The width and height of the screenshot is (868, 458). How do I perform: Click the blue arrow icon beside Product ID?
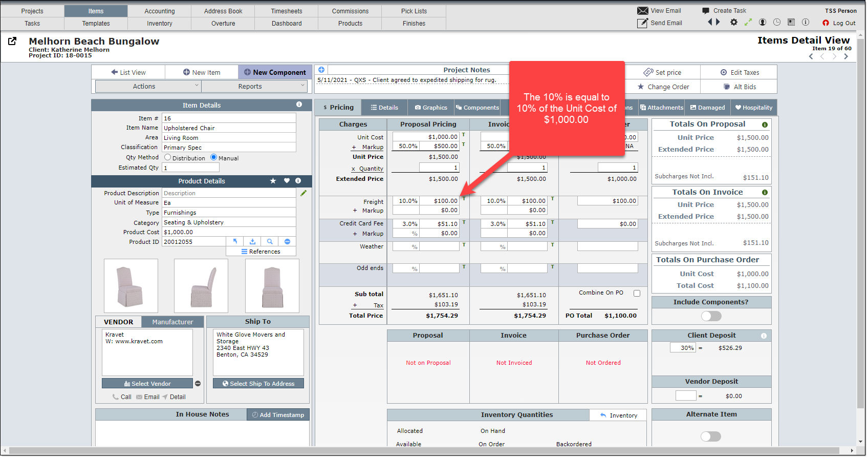235,241
